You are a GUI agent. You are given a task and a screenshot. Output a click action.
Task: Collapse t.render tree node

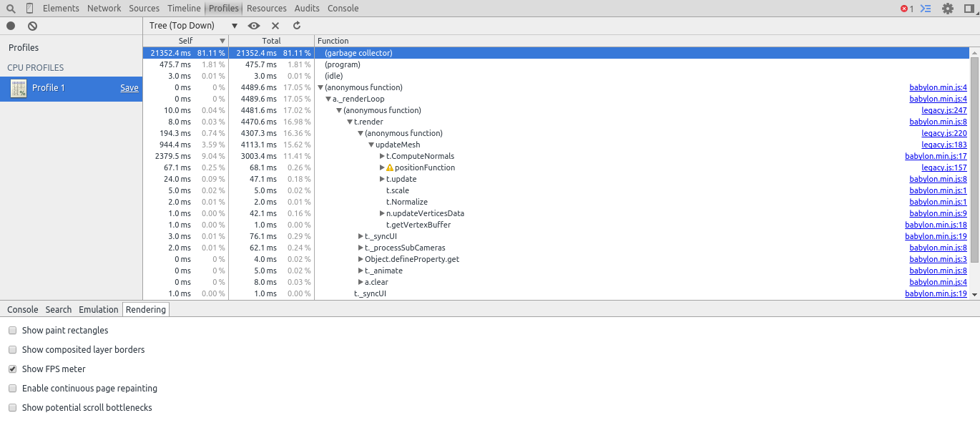click(350, 122)
